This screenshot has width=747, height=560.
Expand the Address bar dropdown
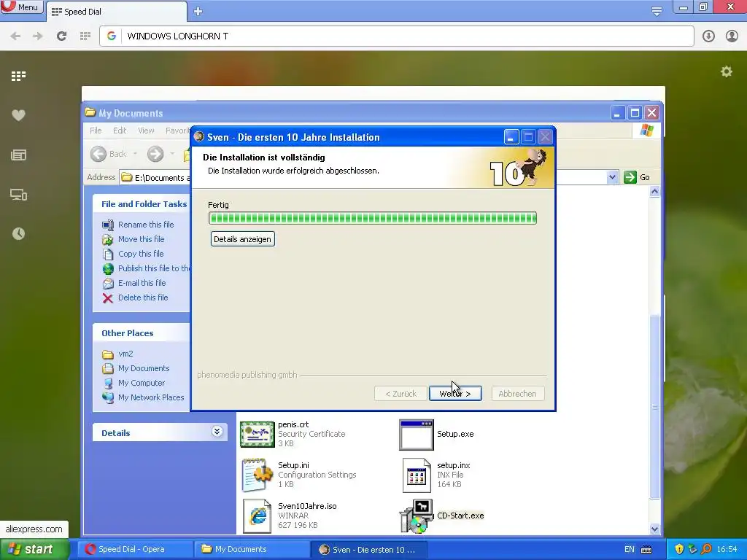tap(612, 177)
